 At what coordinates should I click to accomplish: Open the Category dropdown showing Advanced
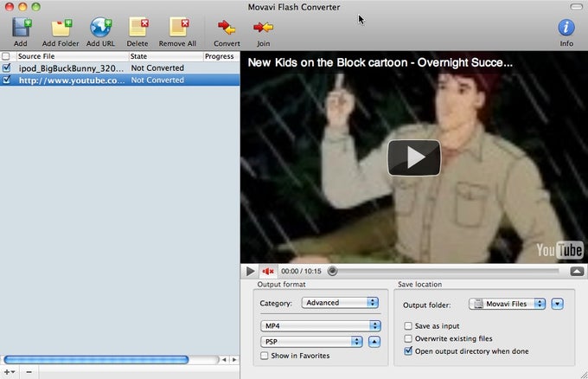340,303
